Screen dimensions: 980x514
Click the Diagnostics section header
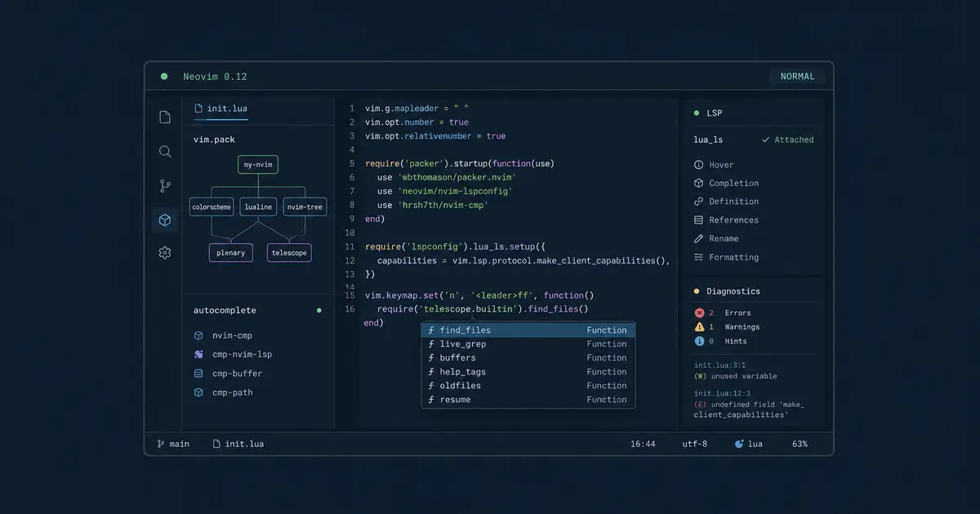[733, 291]
